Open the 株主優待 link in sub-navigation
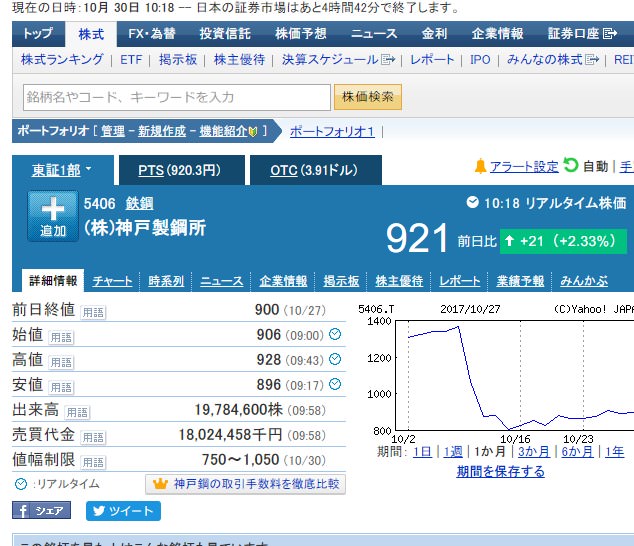The image size is (634, 546). [239, 60]
